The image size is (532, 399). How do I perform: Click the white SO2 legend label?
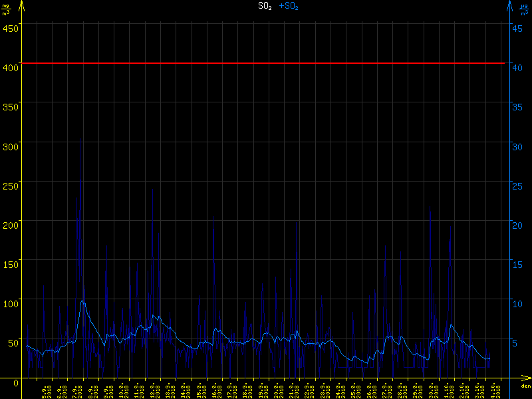[265, 6]
